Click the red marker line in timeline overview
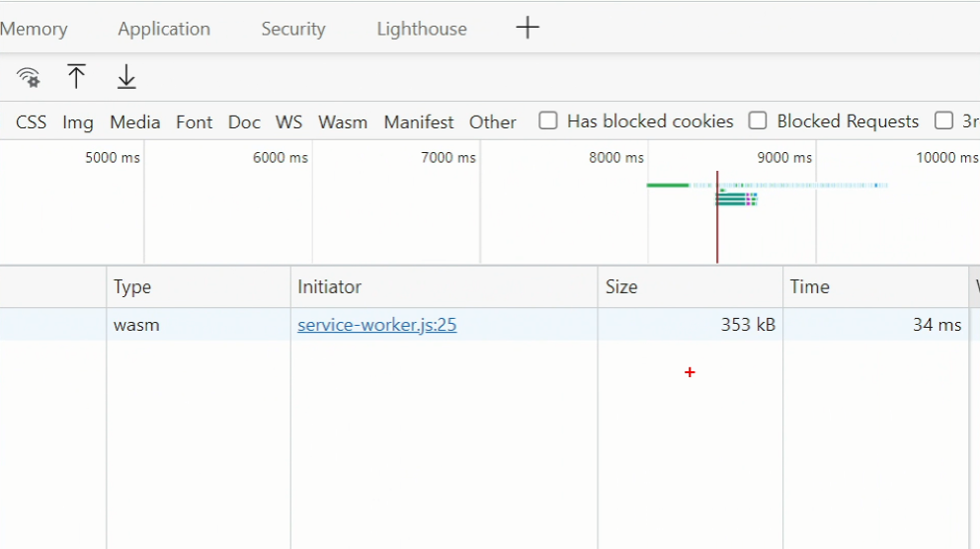 pyautogui.click(x=717, y=227)
